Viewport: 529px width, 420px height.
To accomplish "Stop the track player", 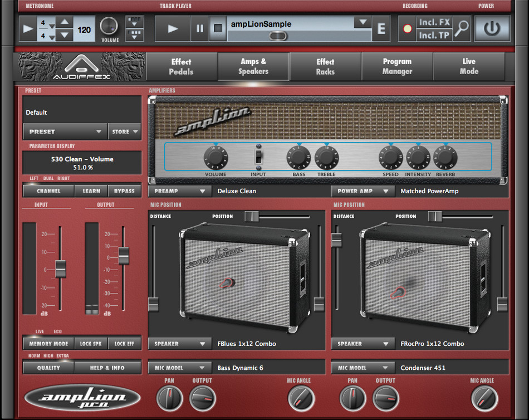I will (x=218, y=29).
